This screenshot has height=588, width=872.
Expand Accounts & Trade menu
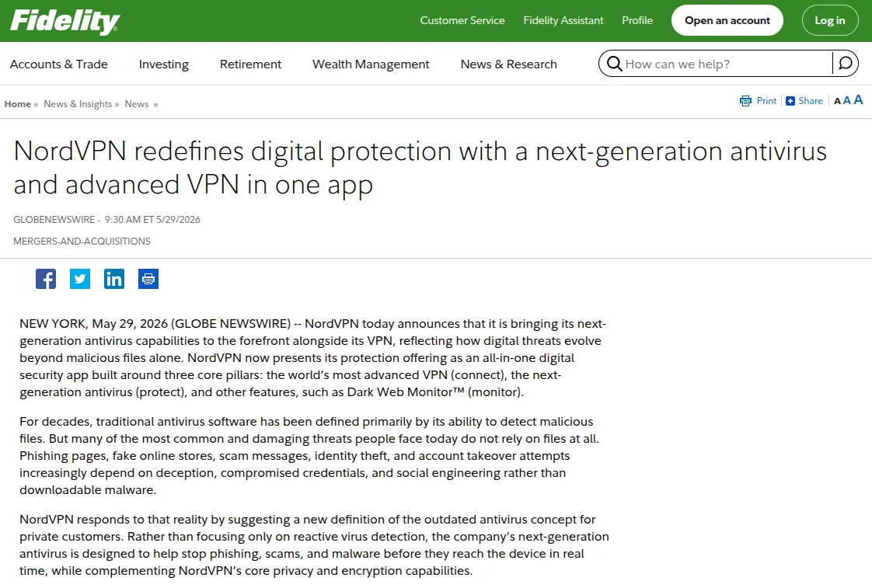pos(59,64)
